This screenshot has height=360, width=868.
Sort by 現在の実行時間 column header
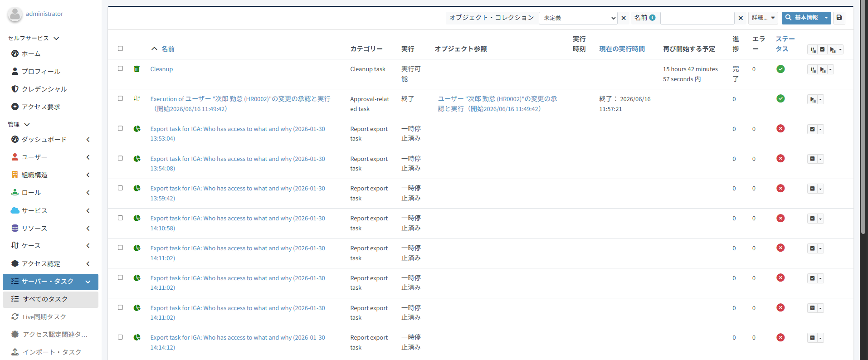pos(622,49)
